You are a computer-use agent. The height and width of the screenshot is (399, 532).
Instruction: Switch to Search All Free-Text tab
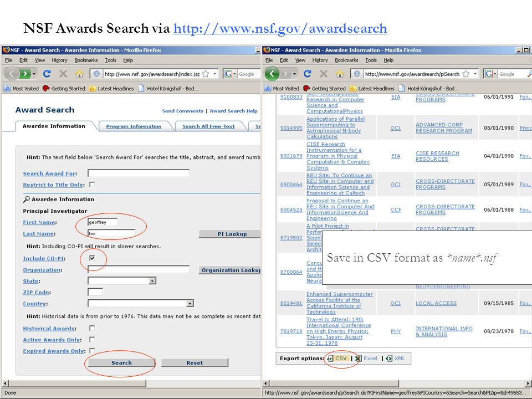click(x=208, y=126)
